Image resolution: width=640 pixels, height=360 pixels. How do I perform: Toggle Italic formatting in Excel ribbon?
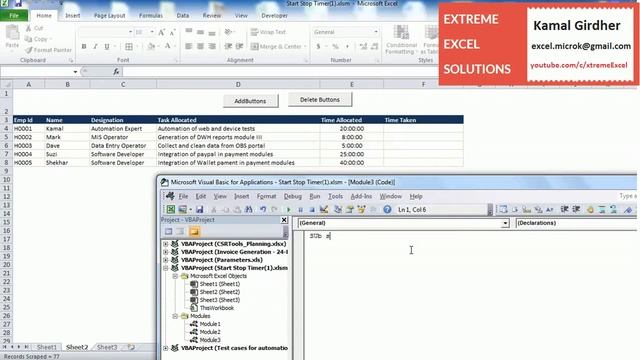[x=95, y=47]
